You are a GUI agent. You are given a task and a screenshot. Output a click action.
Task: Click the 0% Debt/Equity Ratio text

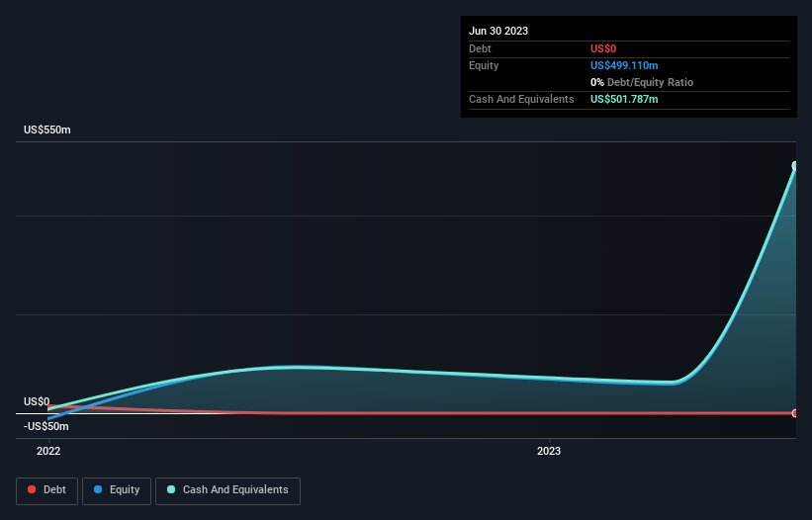coord(642,82)
